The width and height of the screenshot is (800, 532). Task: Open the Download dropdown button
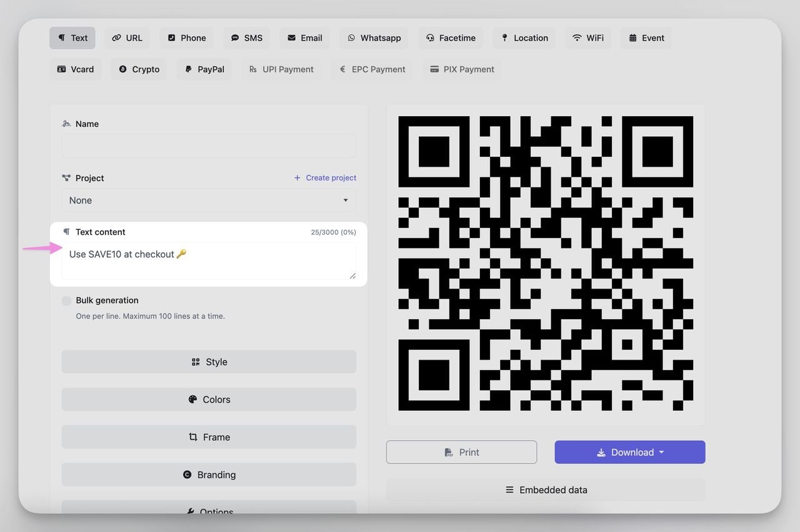(630, 452)
